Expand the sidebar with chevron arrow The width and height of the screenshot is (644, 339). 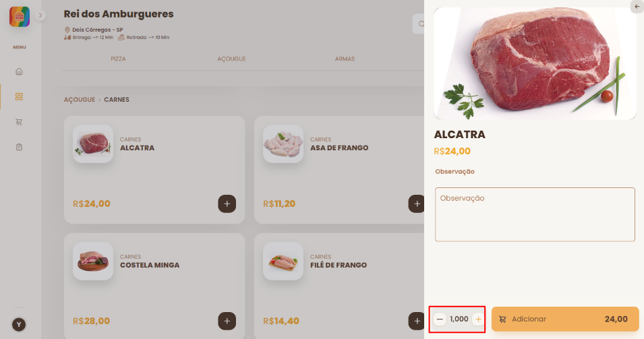[x=40, y=16]
